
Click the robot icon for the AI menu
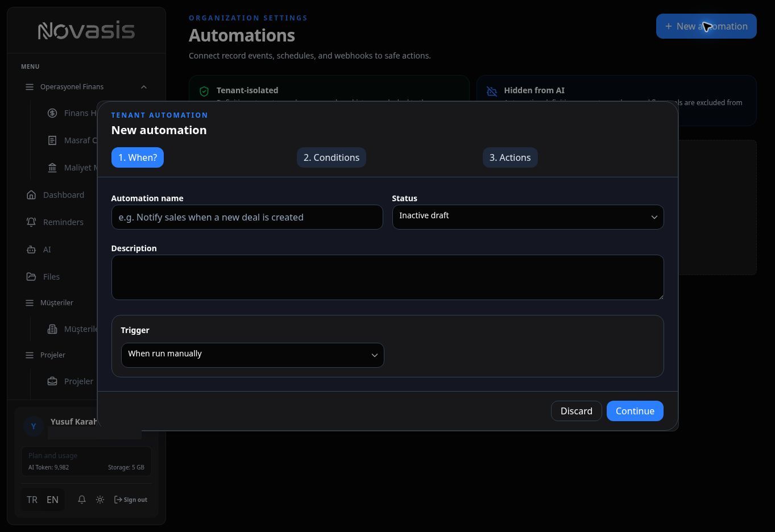pyautogui.click(x=31, y=250)
